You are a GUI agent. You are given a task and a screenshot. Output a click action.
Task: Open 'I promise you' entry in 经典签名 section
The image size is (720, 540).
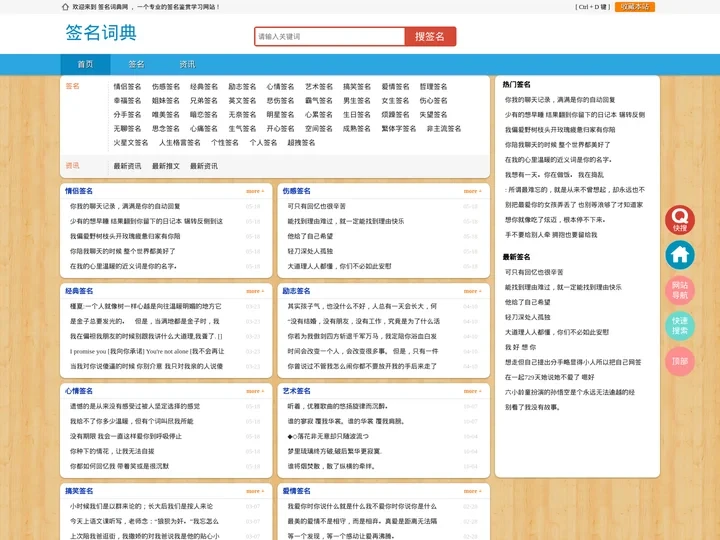pos(147,351)
